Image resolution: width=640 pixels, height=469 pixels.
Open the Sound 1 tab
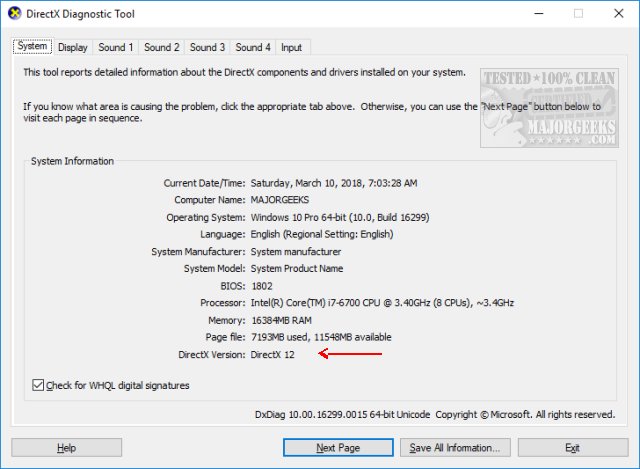(x=116, y=47)
